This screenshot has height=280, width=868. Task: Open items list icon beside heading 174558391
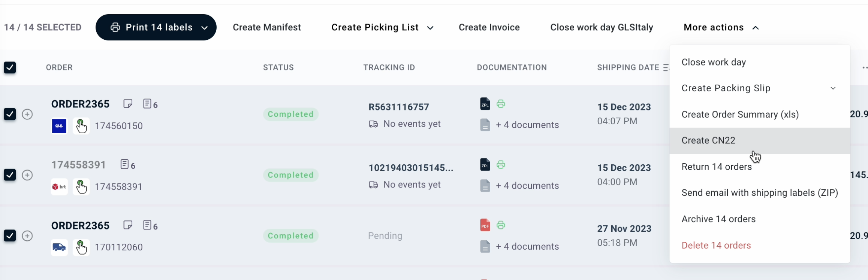(x=124, y=164)
